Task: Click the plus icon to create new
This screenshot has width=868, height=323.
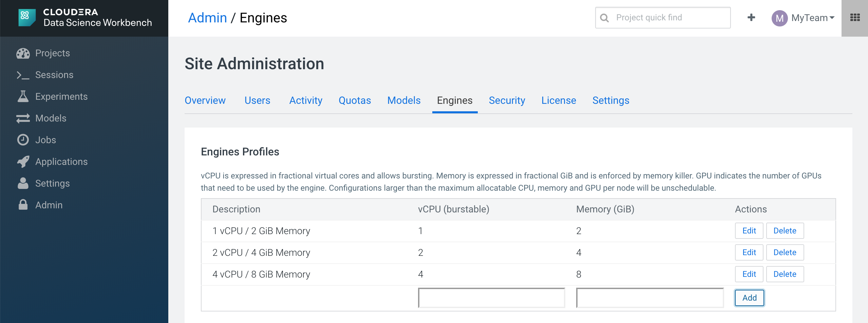Action: tap(751, 18)
